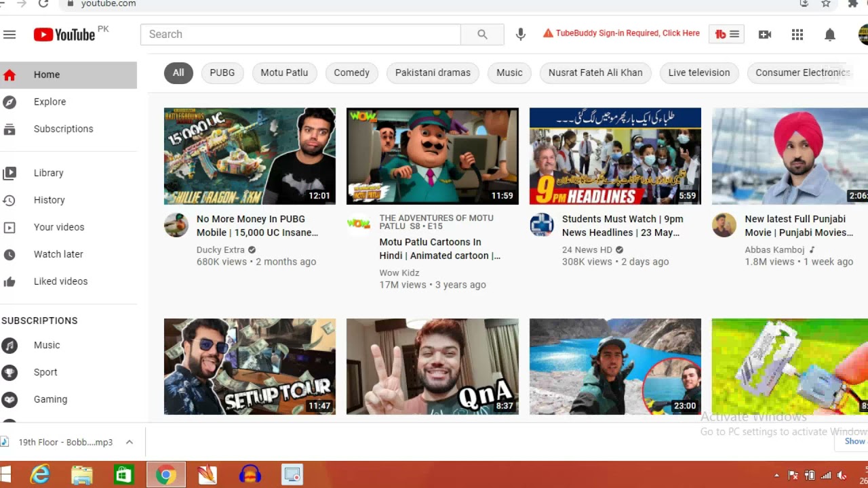
Task: Open the hamburger guide menu
Action: click(9, 35)
